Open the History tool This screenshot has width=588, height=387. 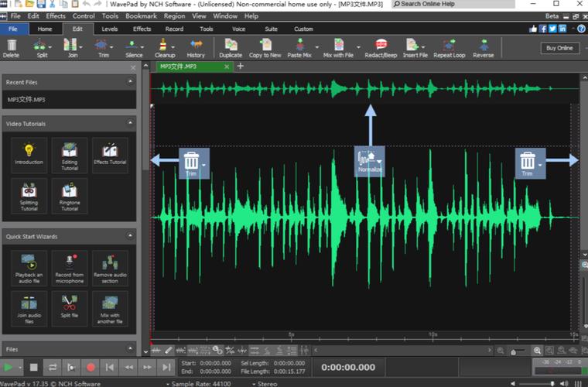coord(196,48)
